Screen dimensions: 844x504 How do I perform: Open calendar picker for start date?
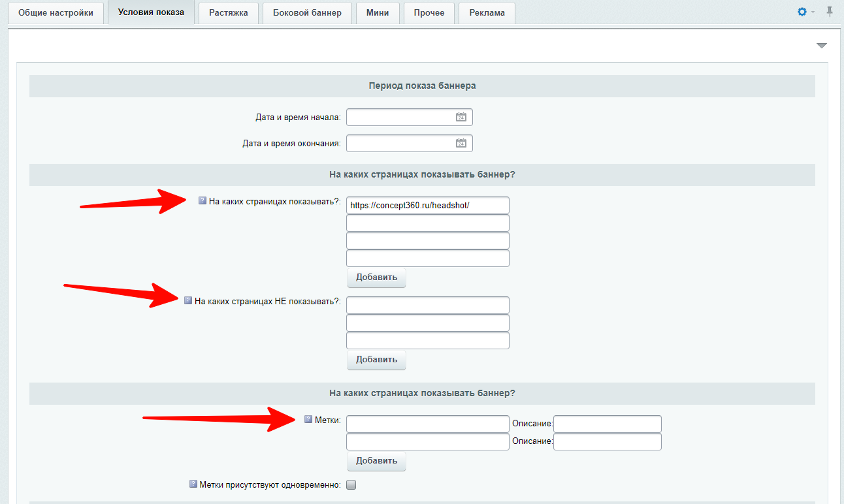click(x=461, y=118)
